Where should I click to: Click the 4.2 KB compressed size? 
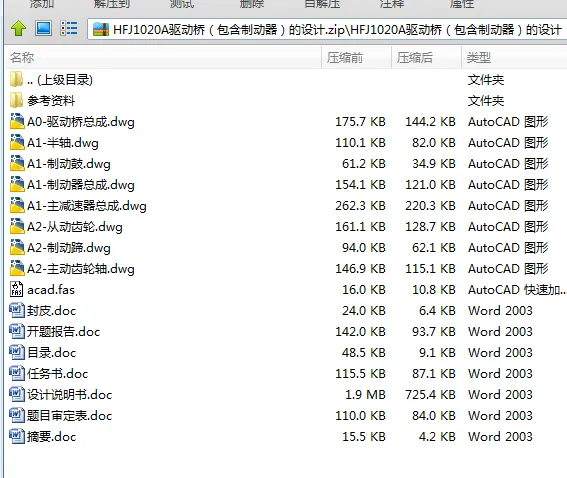pos(437,436)
